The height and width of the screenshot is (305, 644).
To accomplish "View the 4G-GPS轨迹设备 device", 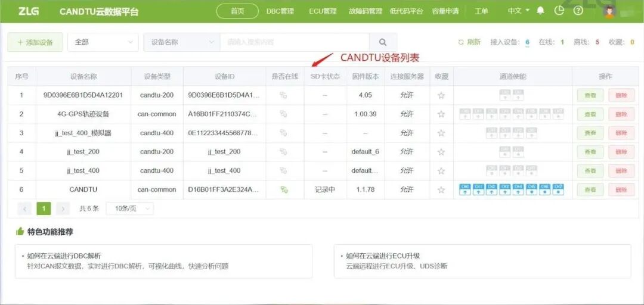I will click(x=590, y=114).
